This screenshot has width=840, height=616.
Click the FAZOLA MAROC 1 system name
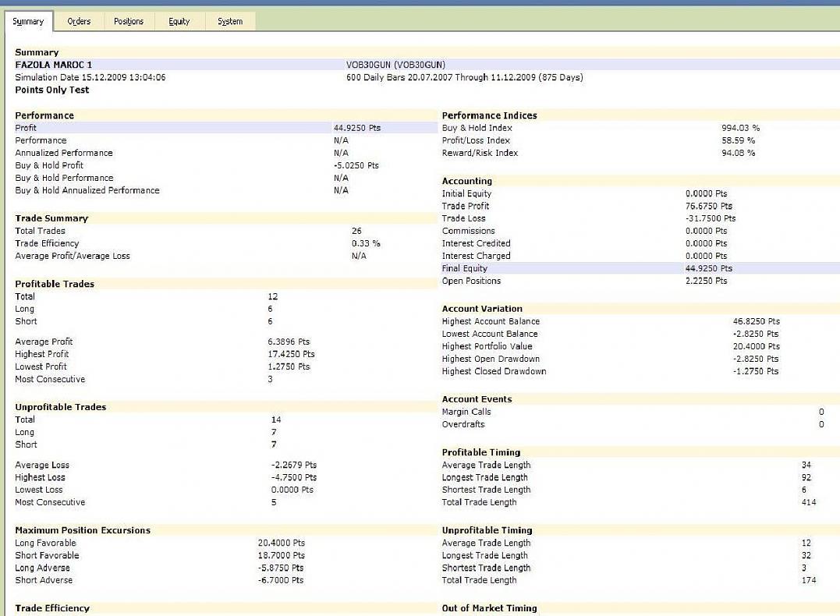(x=53, y=65)
